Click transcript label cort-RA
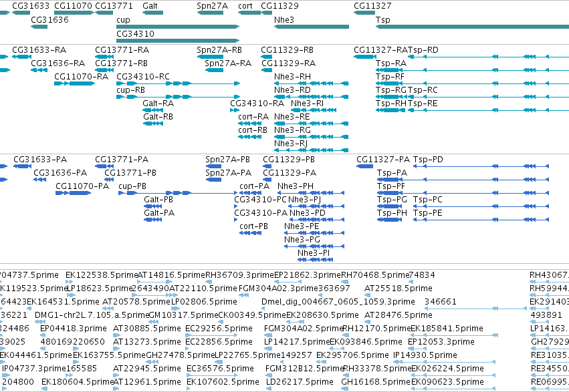This screenshot has width=569, height=392. coord(253,117)
